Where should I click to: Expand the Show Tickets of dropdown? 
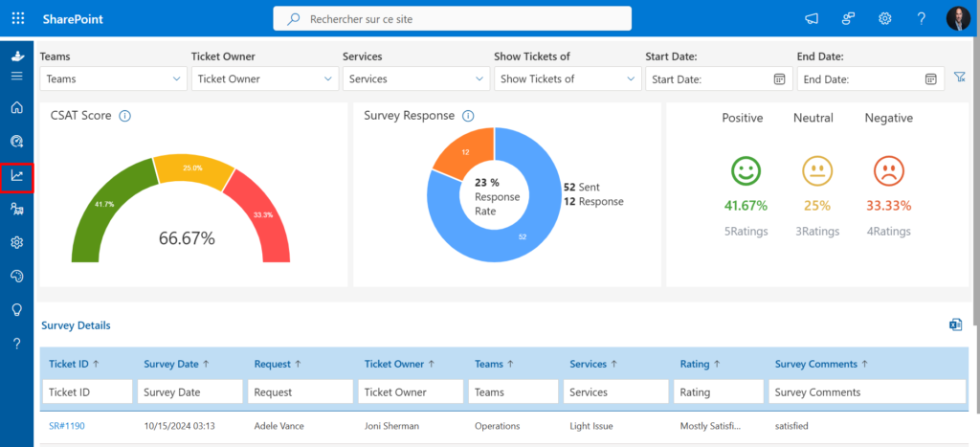[x=568, y=79]
